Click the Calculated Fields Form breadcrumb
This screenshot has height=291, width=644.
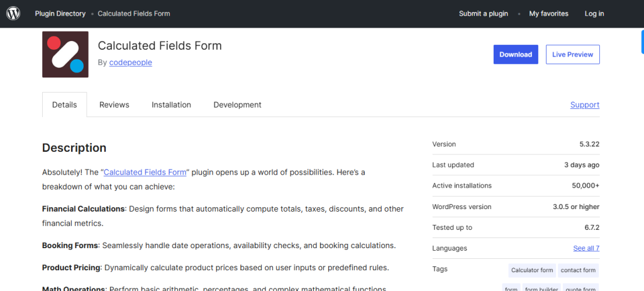[x=134, y=14]
